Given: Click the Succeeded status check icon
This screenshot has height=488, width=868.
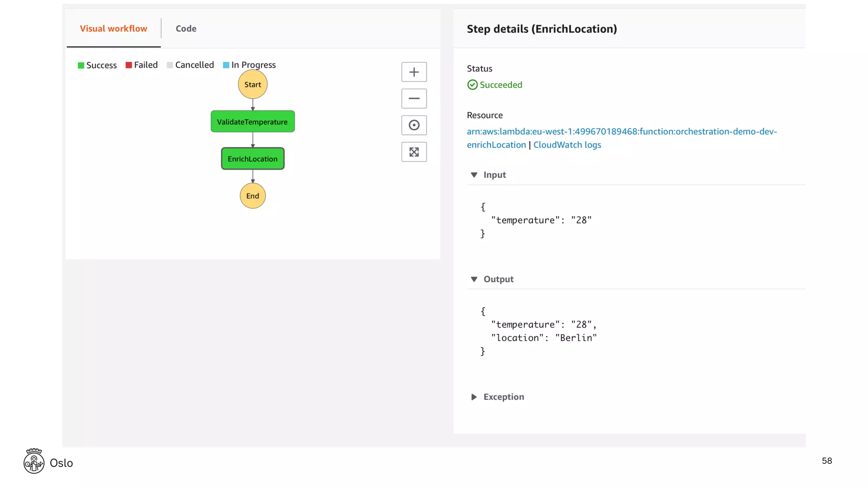Looking at the screenshot, I should coord(472,85).
